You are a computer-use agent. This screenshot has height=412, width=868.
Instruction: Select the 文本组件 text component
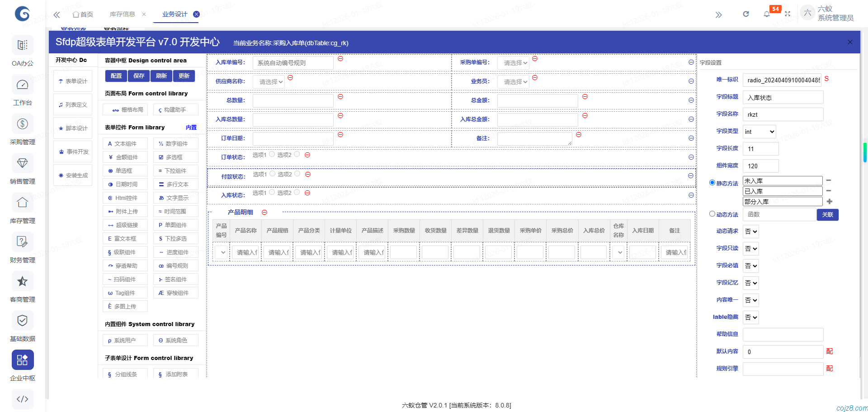125,143
